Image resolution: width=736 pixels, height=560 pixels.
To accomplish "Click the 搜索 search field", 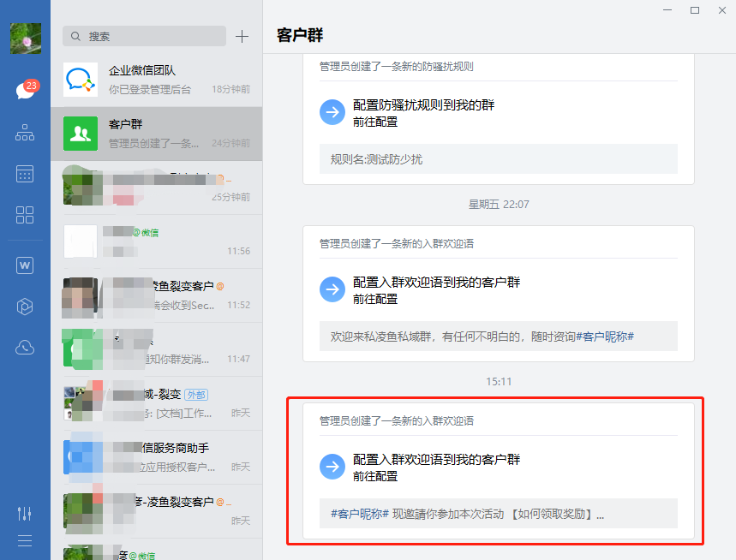I will 144,36.
